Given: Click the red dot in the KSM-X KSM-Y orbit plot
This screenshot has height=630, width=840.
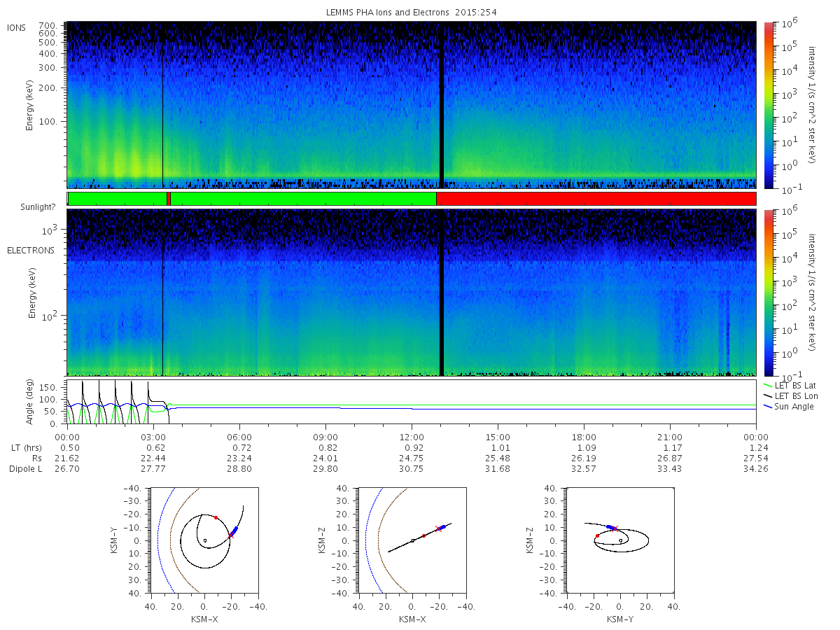Looking at the screenshot, I should (x=216, y=517).
